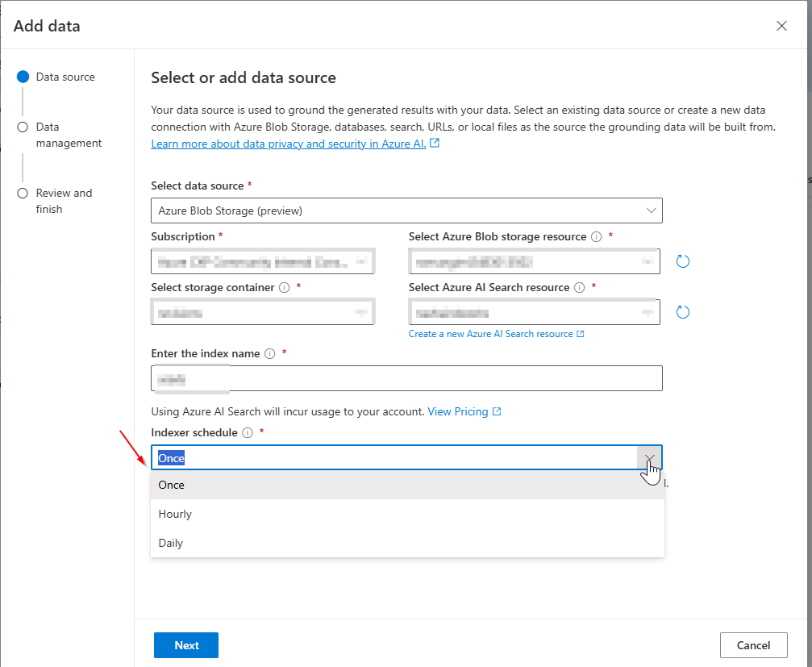Choose Daily as the indexer schedule

[x=170, y=542]
